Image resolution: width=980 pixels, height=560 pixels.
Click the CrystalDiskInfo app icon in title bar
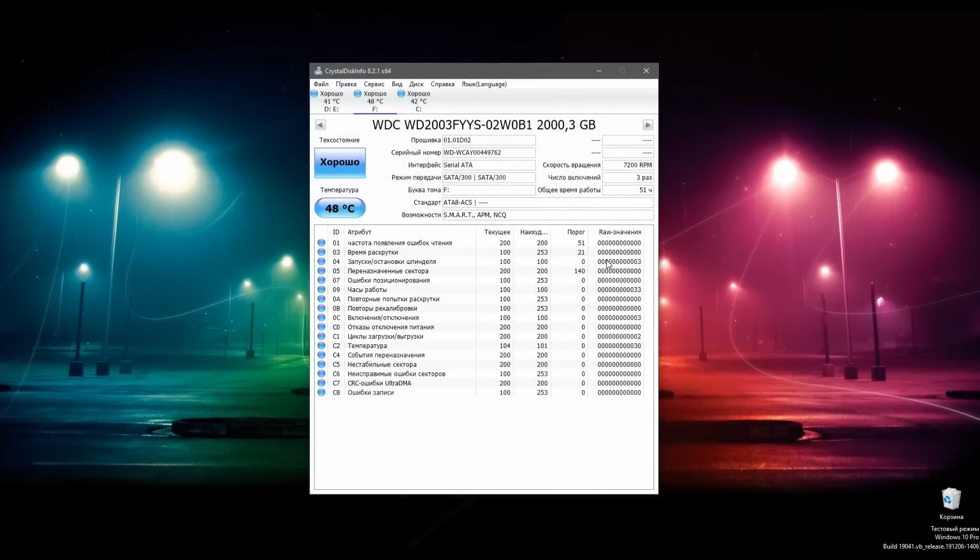318,71
